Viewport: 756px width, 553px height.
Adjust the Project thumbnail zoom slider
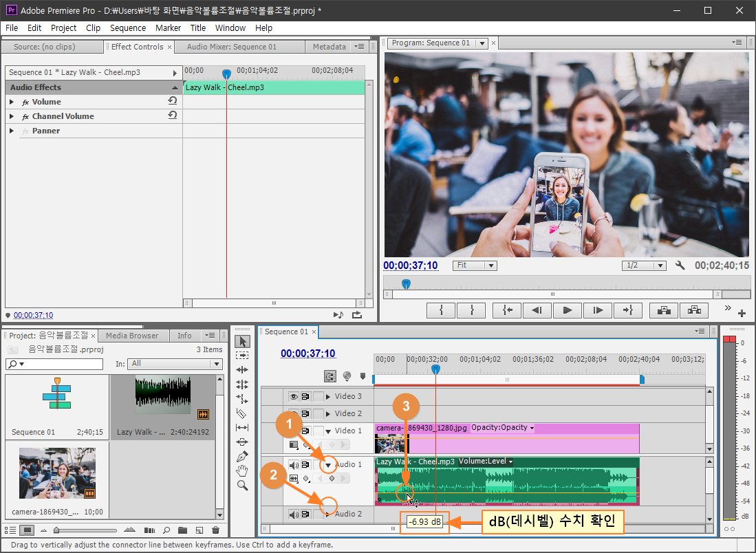point(58,530)
